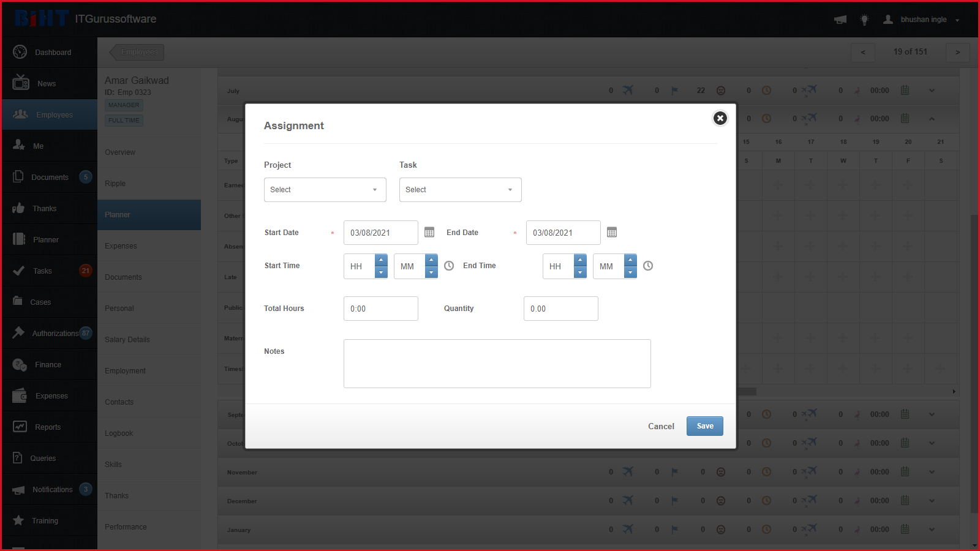Click the Quantity field
Screen dimensions: 980x551
click(561, 309)
